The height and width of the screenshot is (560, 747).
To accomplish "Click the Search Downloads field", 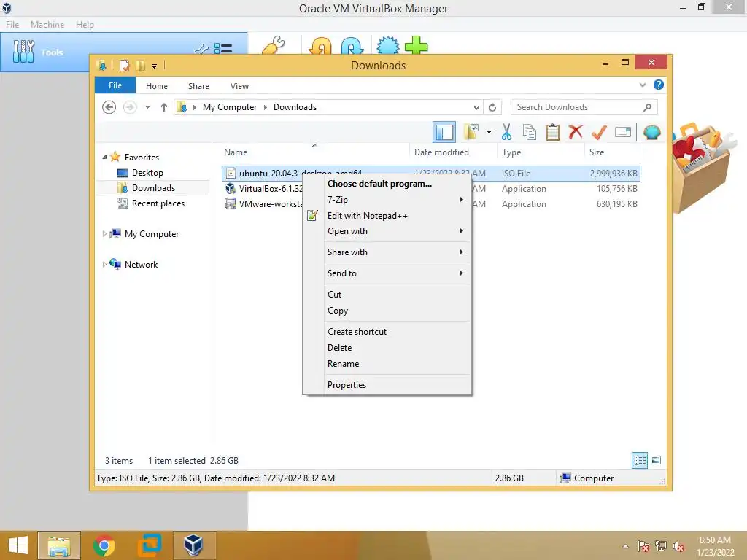I will [584, 107].
